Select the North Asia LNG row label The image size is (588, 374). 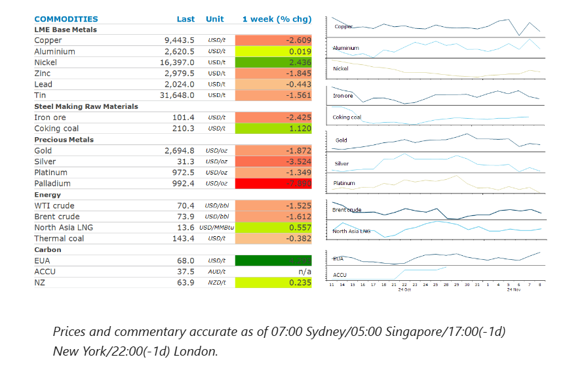[x=64, y=228]
